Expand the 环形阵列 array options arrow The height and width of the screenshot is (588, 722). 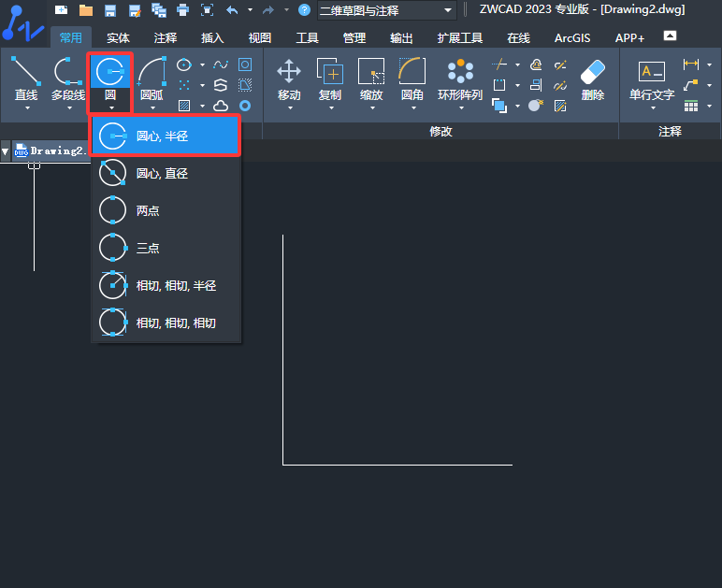click(461, 108)
